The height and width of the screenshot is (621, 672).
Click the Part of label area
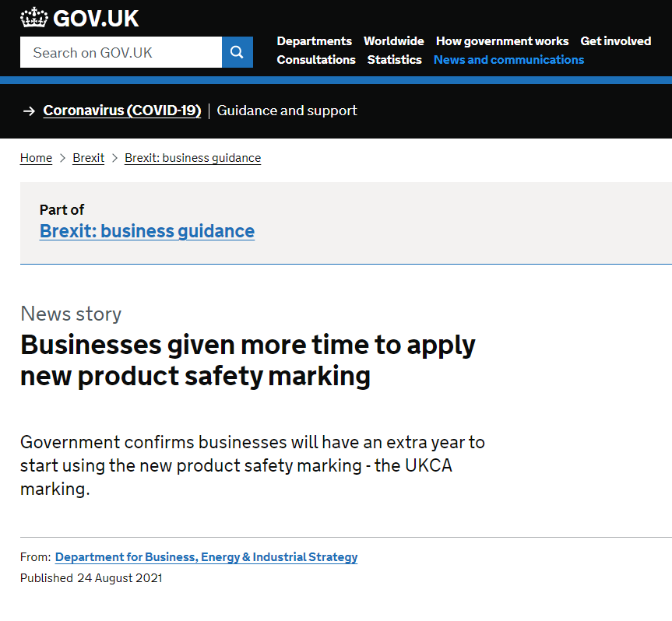click(x=62, y=209)
